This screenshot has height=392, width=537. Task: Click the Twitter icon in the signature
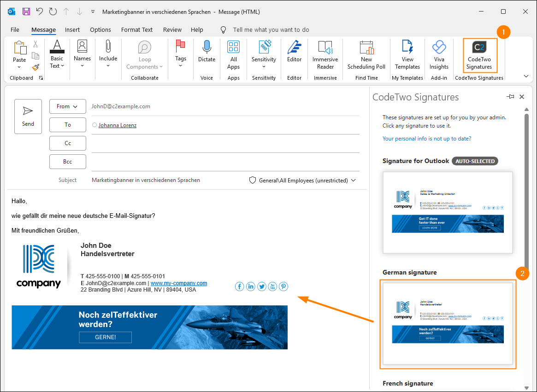click(x=262, y=287)
